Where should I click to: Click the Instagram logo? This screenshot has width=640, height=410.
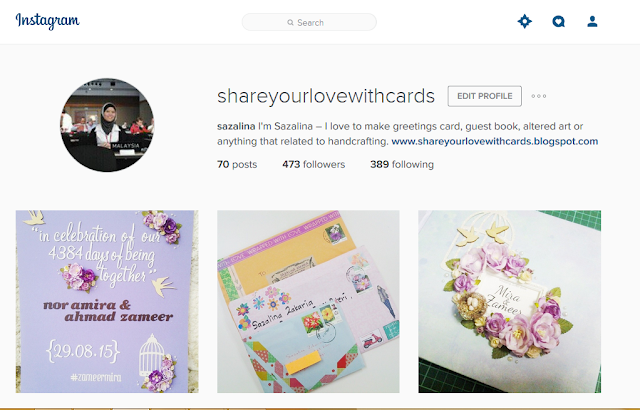47,21
